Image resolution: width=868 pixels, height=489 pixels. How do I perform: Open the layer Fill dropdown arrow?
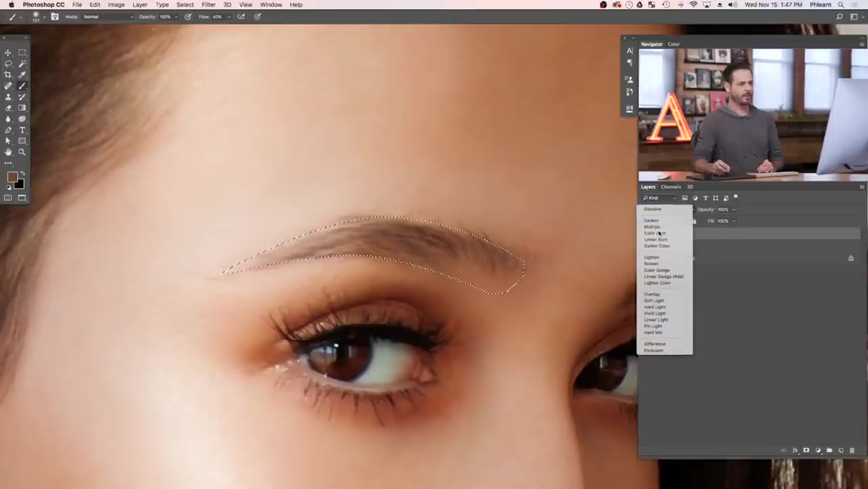733,221
